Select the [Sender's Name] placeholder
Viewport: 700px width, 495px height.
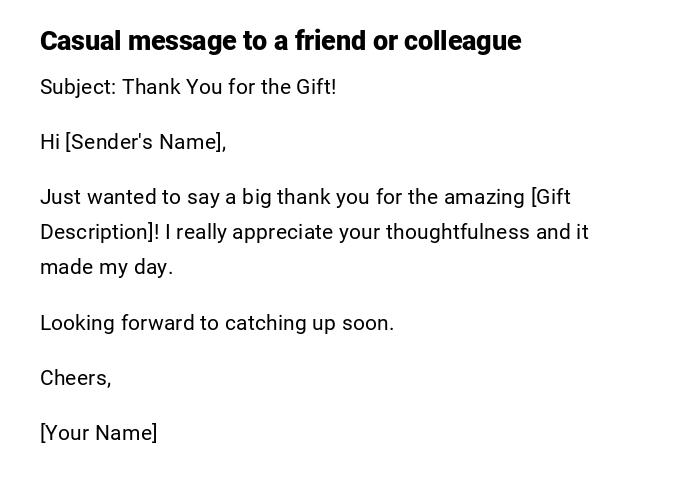(145, 142)
